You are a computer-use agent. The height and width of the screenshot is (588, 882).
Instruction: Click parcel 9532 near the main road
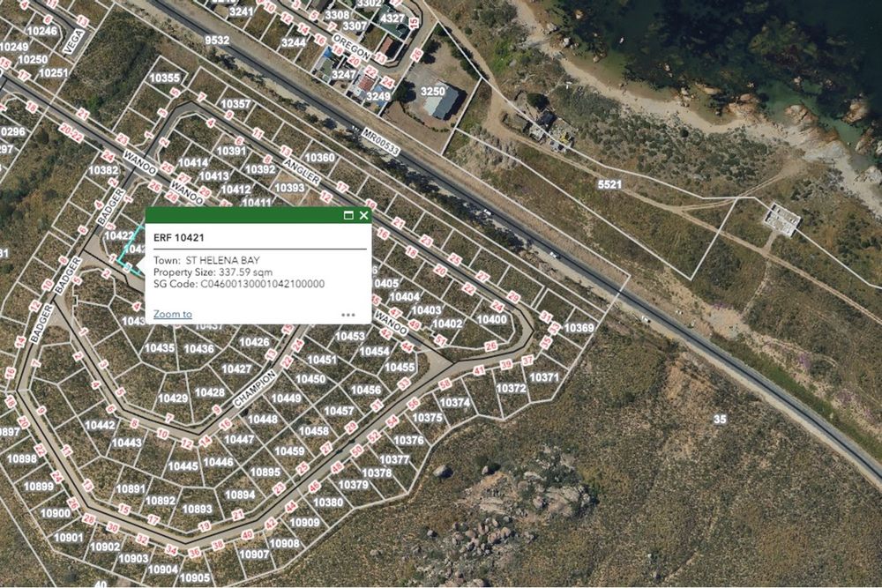point(217,40)
